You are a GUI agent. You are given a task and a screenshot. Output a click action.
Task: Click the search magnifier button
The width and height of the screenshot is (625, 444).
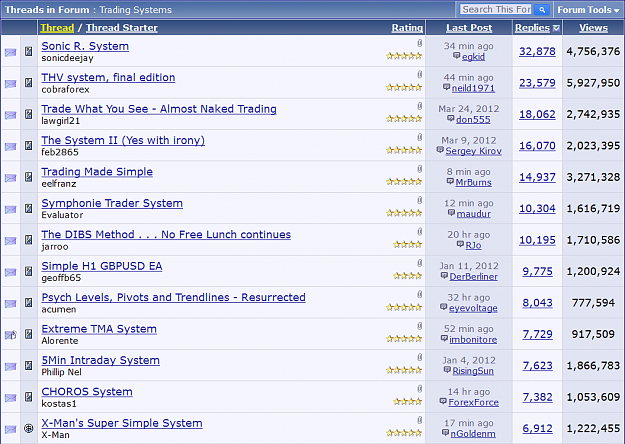point(542,10)
